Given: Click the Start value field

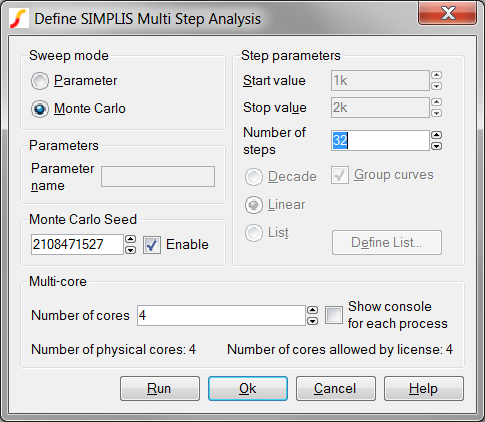Looking at the screenshot, I should pos(380,80).
